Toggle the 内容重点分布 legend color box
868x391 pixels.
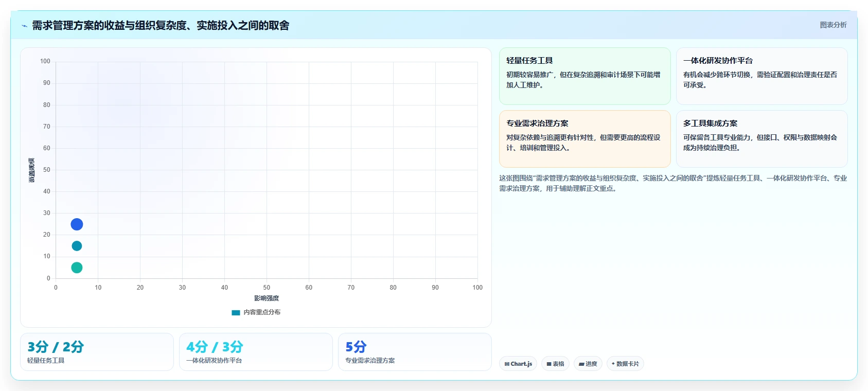[x=236, y=312]
